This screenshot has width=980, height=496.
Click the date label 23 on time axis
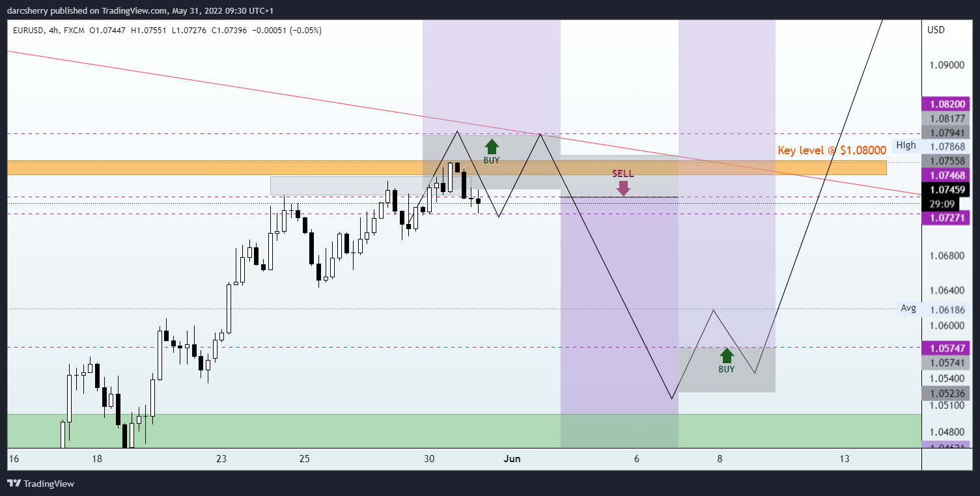click(221, 459)
